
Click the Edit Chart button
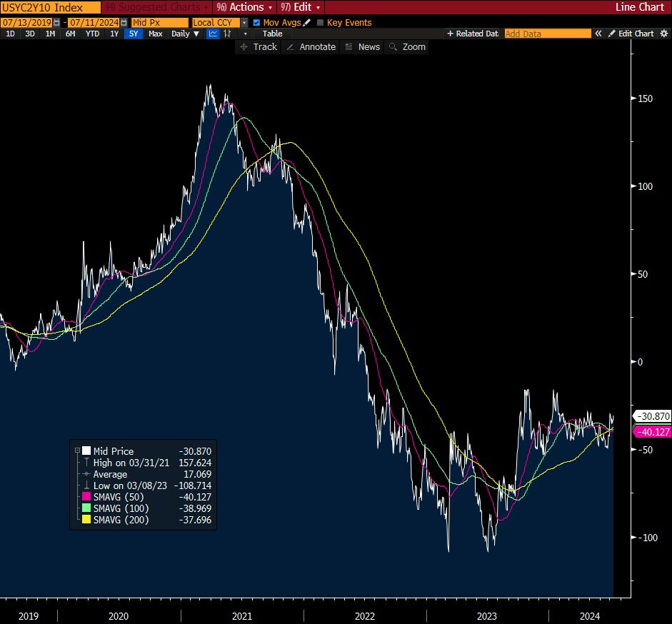pos(631,34)
